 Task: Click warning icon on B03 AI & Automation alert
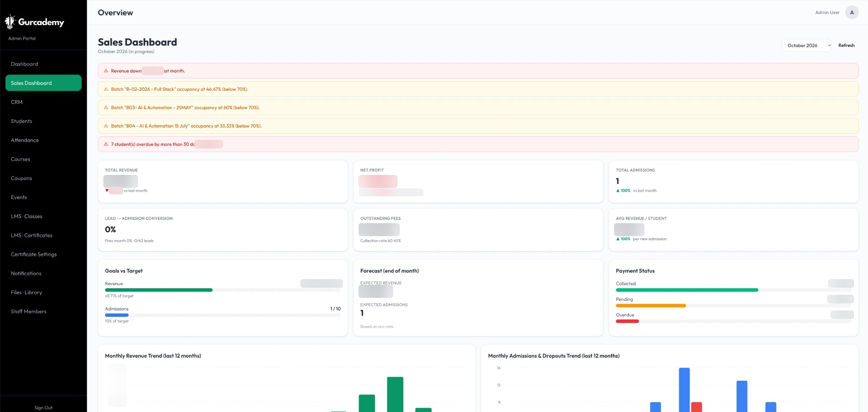click(x=106, y=107)
